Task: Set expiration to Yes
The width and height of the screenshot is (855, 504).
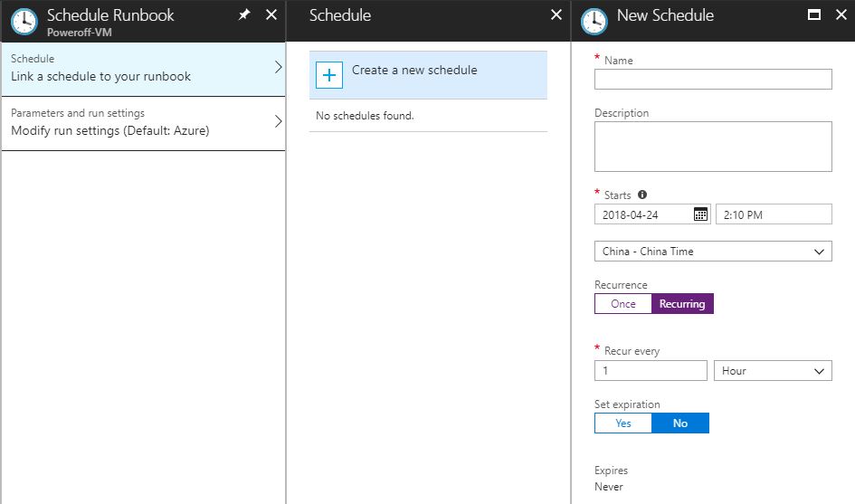Action: 623,423
